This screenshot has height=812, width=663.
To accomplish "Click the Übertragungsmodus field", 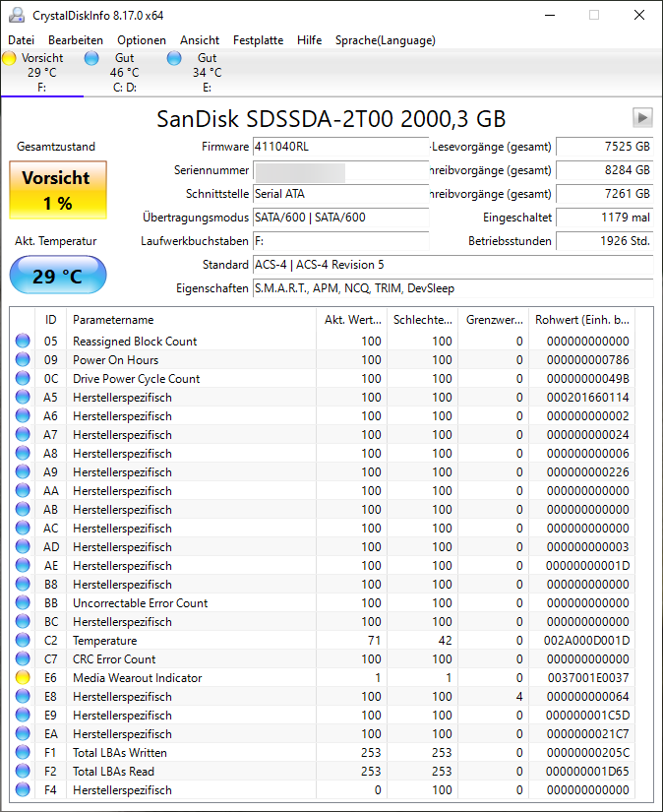I will (x=341, y=218).
